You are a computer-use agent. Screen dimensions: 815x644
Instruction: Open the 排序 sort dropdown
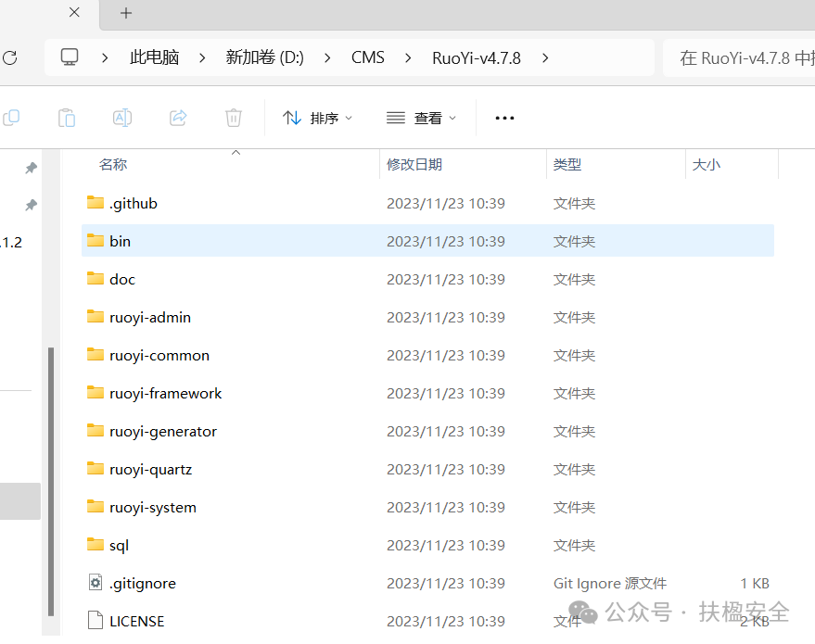317,119
